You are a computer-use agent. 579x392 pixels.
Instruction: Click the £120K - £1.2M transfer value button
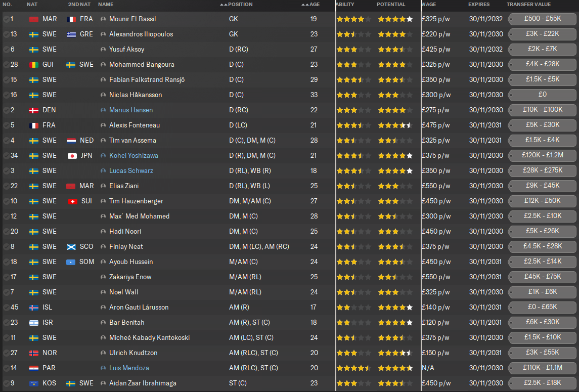(542, 156)
